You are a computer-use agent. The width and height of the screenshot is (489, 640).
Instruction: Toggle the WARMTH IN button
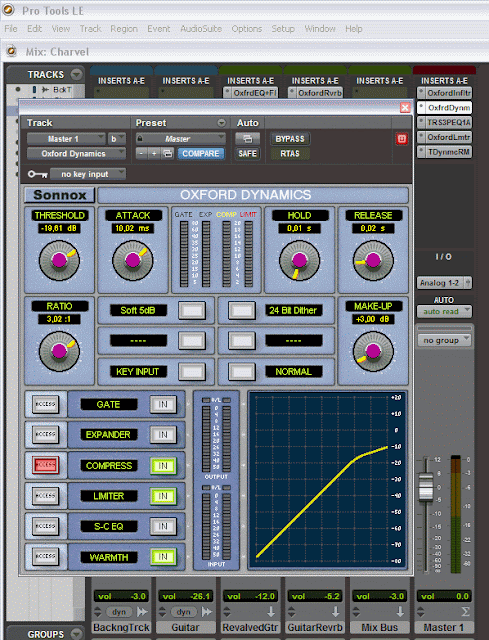click(163, 557)
